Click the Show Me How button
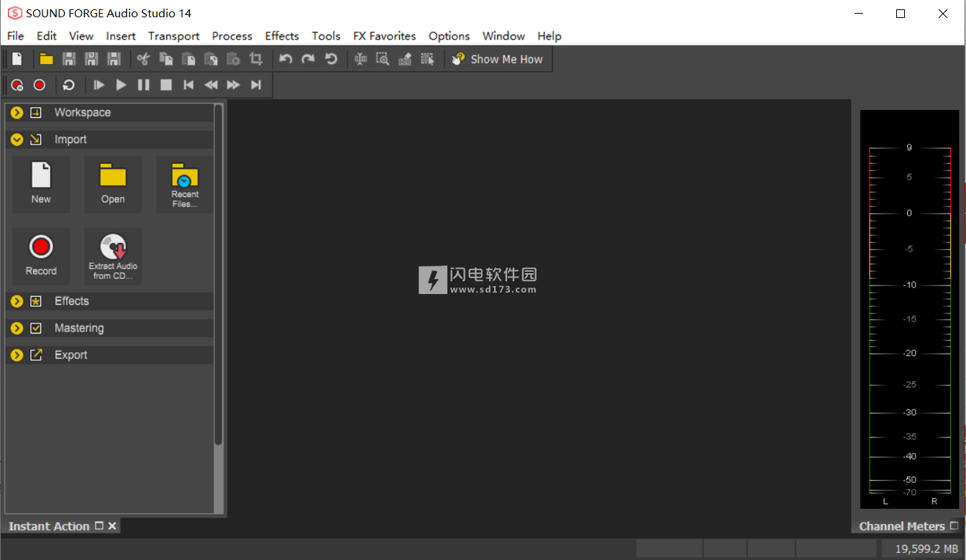Image resolution: width=966 pixels, height=560 pixels. [498, 59]
